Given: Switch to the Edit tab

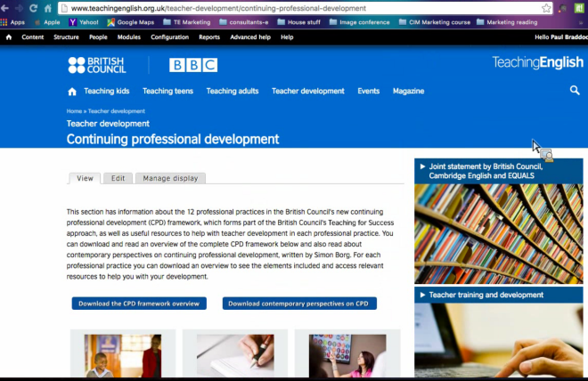Looking at the screenshot, I should (x=118, y=178).
